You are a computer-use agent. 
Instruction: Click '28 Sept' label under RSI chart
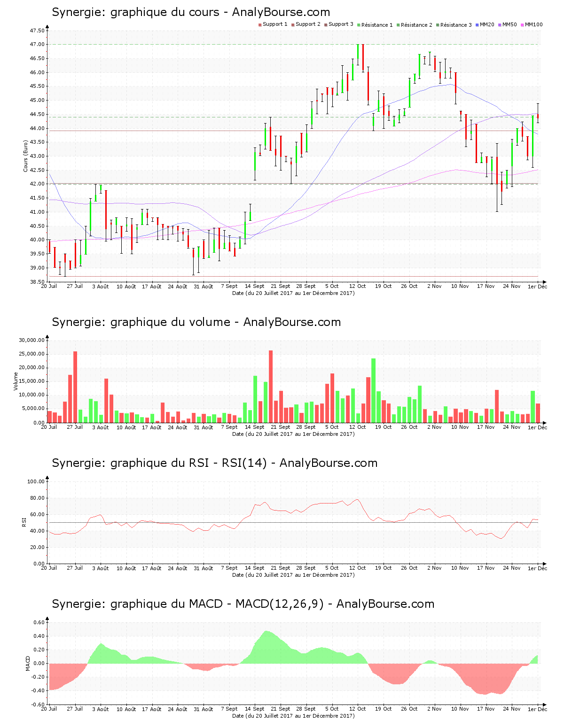point(306,568)
